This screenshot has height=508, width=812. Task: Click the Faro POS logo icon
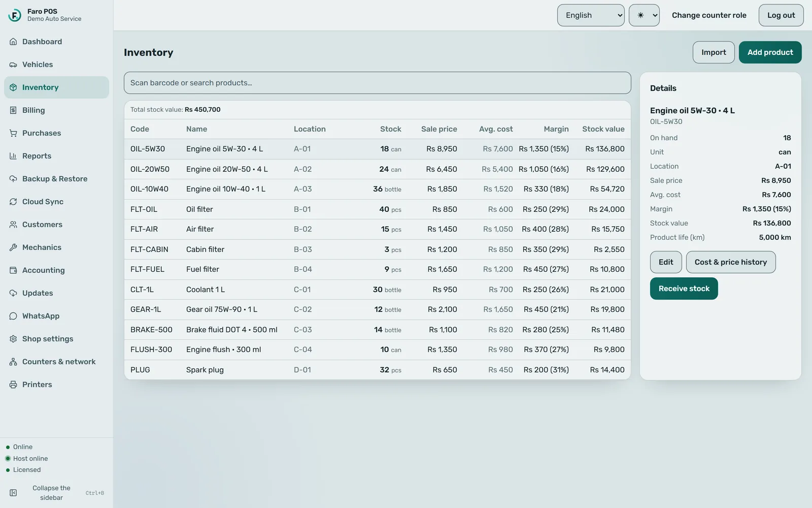click(15, 15)
